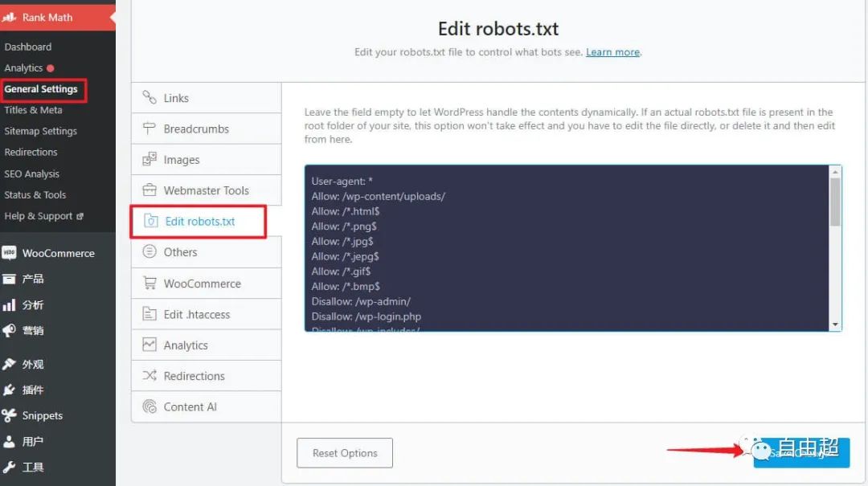
Task: Click the Others tab icon
Action: pos(149,251)
